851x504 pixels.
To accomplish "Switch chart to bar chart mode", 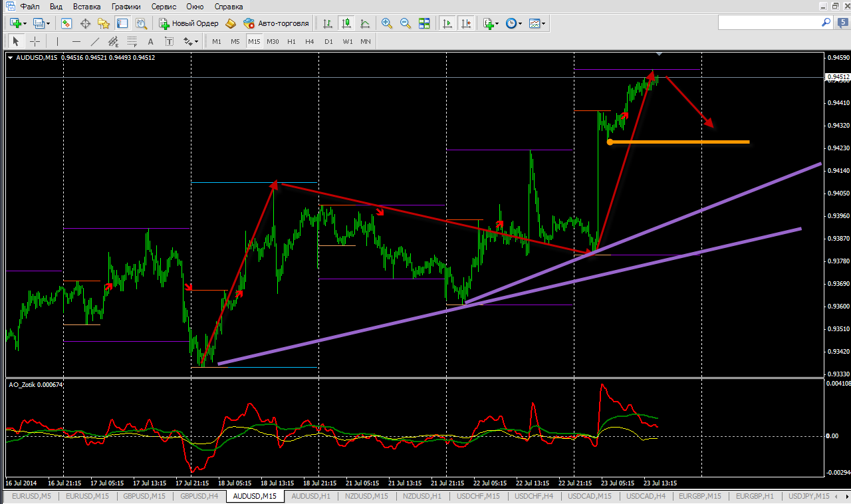I will click(328, 23).
